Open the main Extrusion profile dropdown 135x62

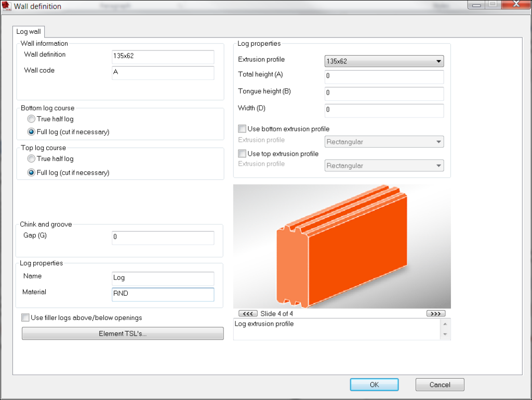tap(384, 61)
